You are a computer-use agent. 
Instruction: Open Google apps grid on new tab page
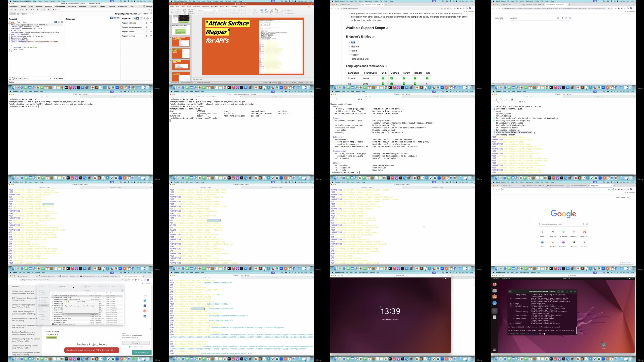click(x=628, y=197)
